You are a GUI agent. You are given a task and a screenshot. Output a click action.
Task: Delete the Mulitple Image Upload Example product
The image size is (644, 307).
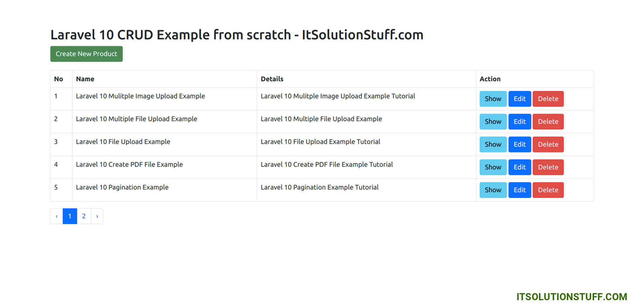548,99
